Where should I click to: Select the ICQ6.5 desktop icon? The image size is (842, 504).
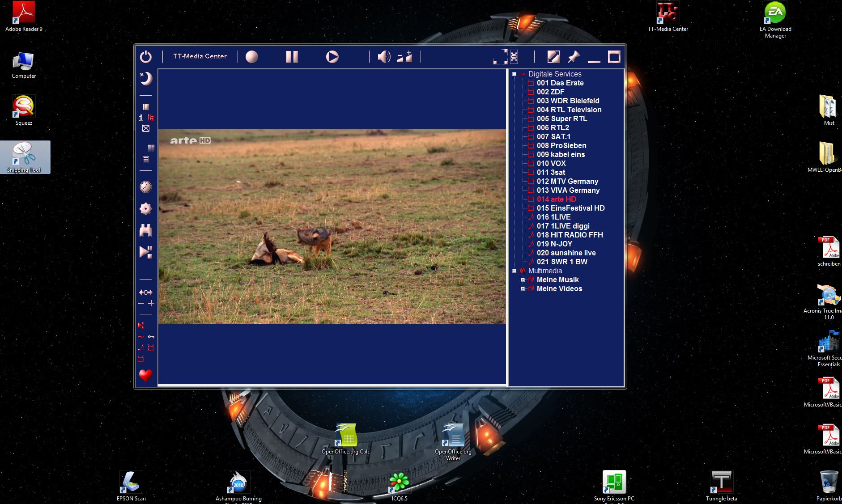click(x=400, y=486)
